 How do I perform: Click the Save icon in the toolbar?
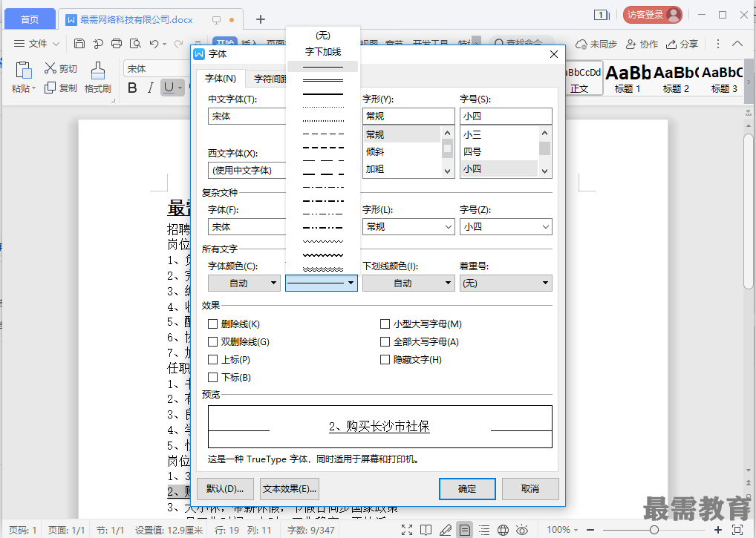pyautogui.click(x=79, y=44)
